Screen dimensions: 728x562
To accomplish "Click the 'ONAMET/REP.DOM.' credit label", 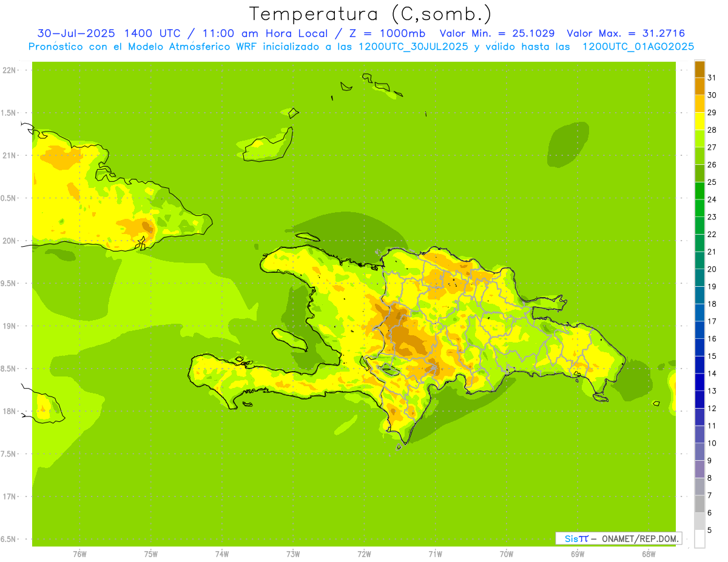I will click(640, 538).
